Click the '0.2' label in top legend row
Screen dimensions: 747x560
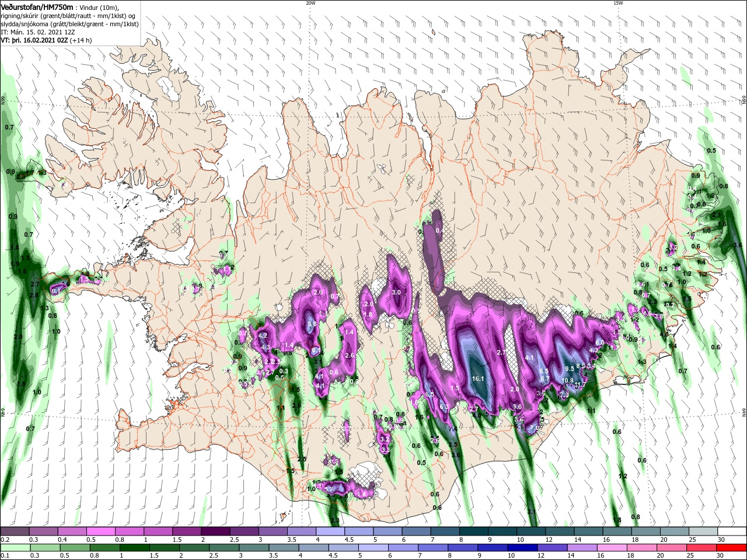coord(5,540)
